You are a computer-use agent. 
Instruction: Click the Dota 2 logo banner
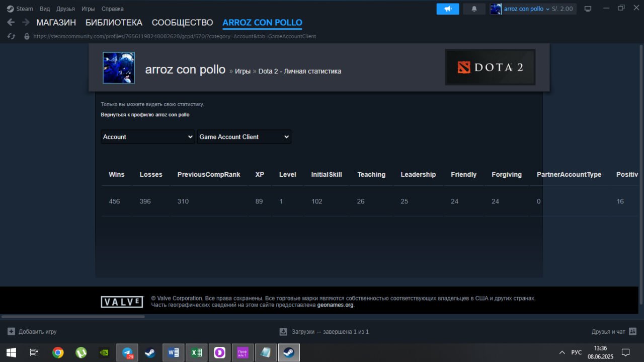(490, 67)
